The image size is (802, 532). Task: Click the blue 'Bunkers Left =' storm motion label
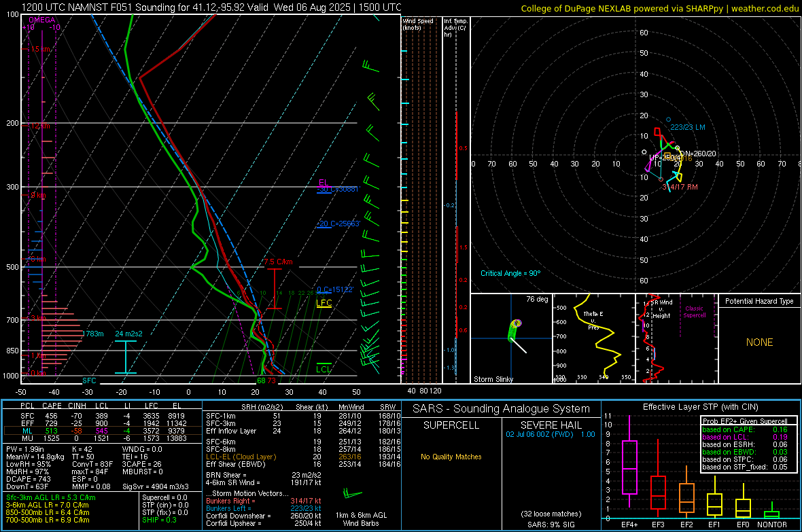[x=228, y=508]
